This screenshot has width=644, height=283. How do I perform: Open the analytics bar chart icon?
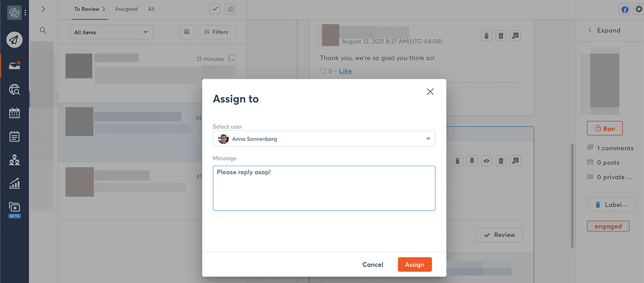click(x=14, y=183)
